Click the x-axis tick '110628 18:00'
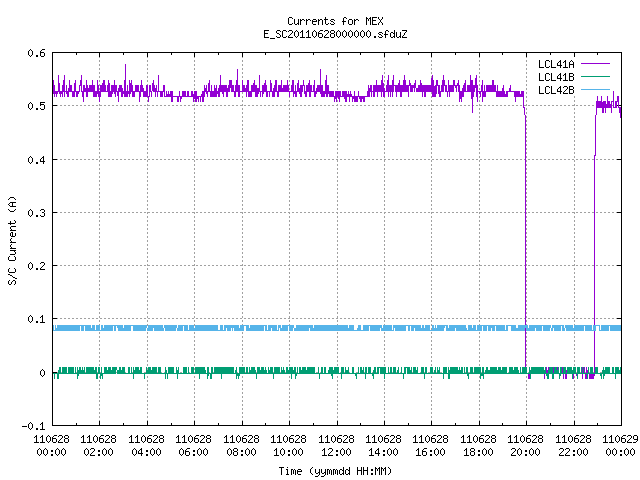 tap(478, 445)
